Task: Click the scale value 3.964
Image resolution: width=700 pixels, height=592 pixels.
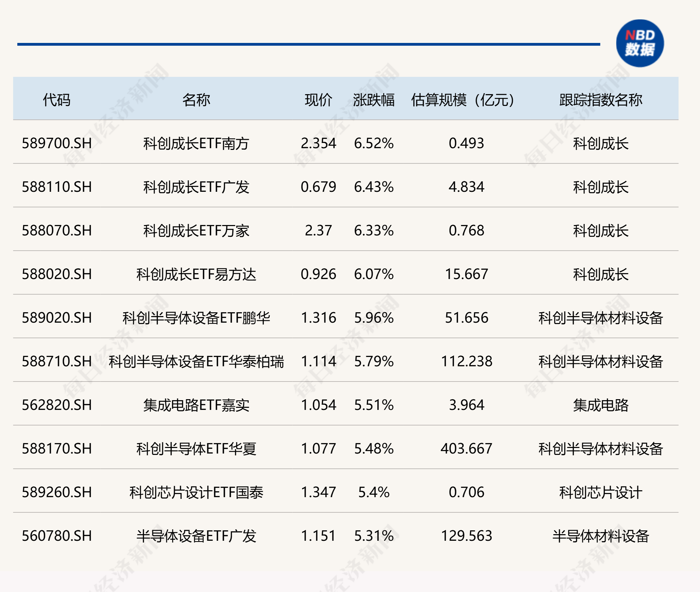Action: [x=466, y=405]
